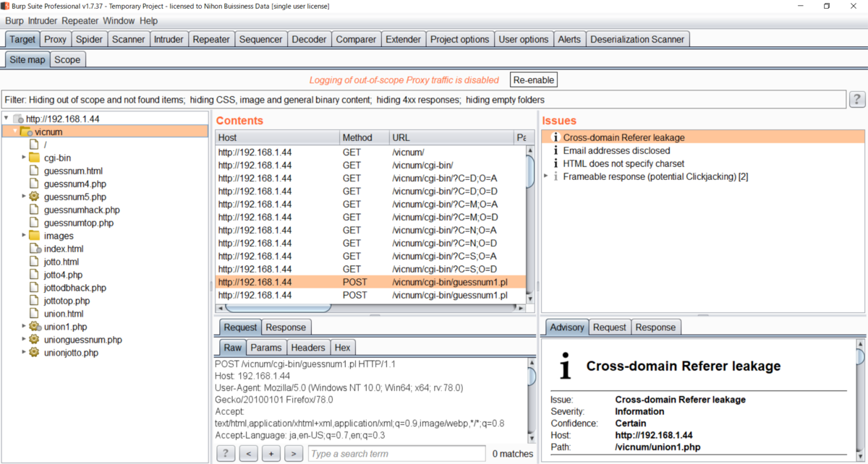Screen dimensions: 868x464
Task: Select jottotop.php in the site map
Action: click(67, 301)
